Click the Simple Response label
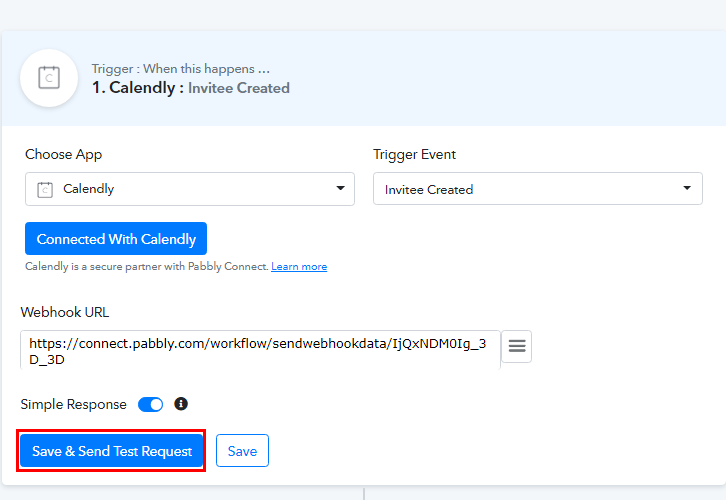The height and width of the screenshot is (500, 726). [74, 404]
